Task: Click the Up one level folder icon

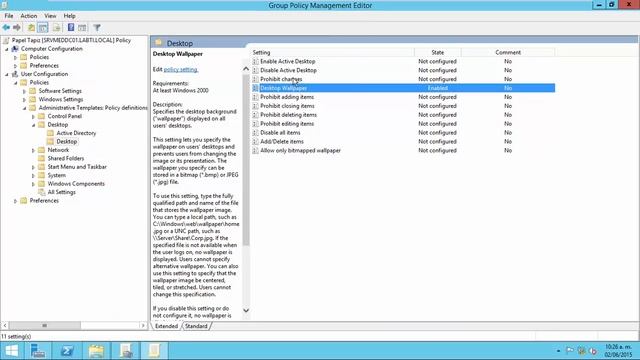Action: pos(31,27)
